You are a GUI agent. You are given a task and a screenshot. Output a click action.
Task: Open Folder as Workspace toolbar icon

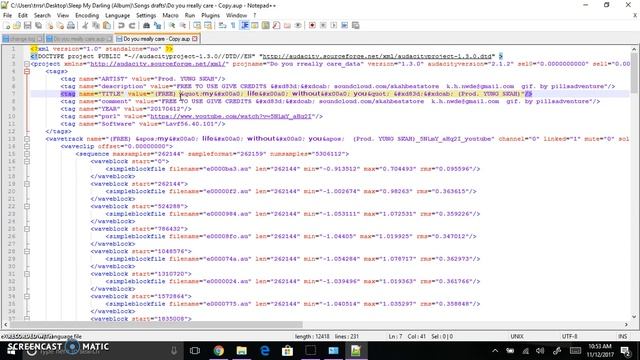tap(287, 26)
